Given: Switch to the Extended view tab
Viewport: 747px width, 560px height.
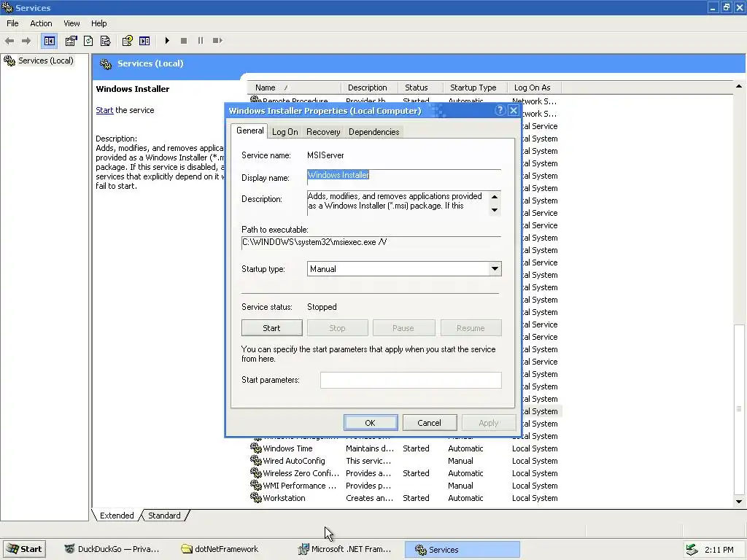Looking at the screenshot, I should 117,516.
